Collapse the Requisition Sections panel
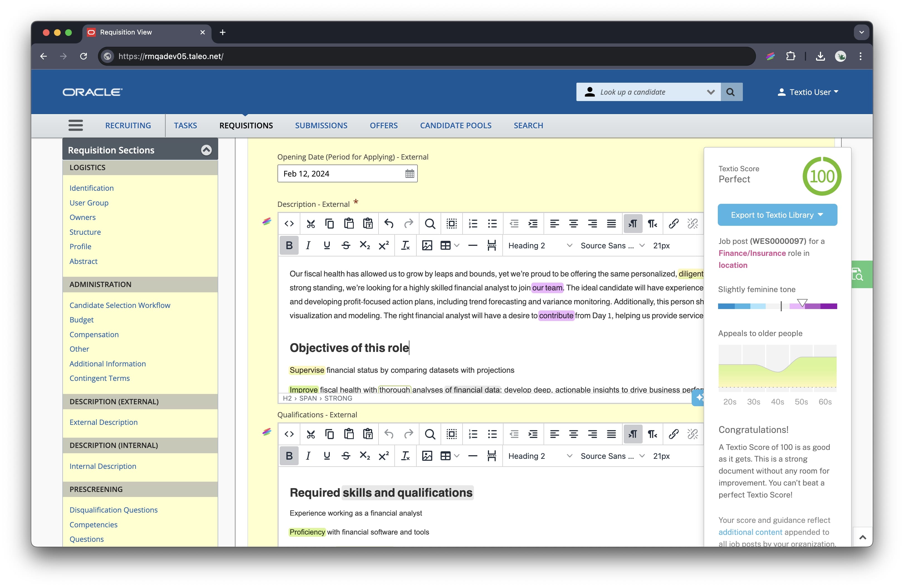This screenshot has width=904, height=588. [206, 150]
